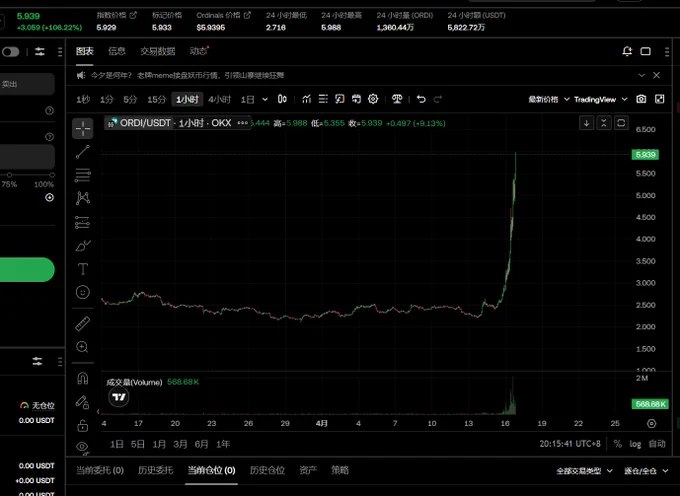The image size is (680, 496).
Task: Switch to the 图表 tab
Action: [85, 51]
